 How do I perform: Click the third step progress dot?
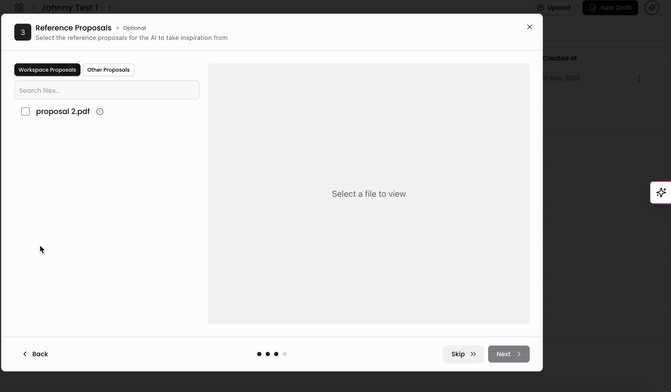coord(276,354)
